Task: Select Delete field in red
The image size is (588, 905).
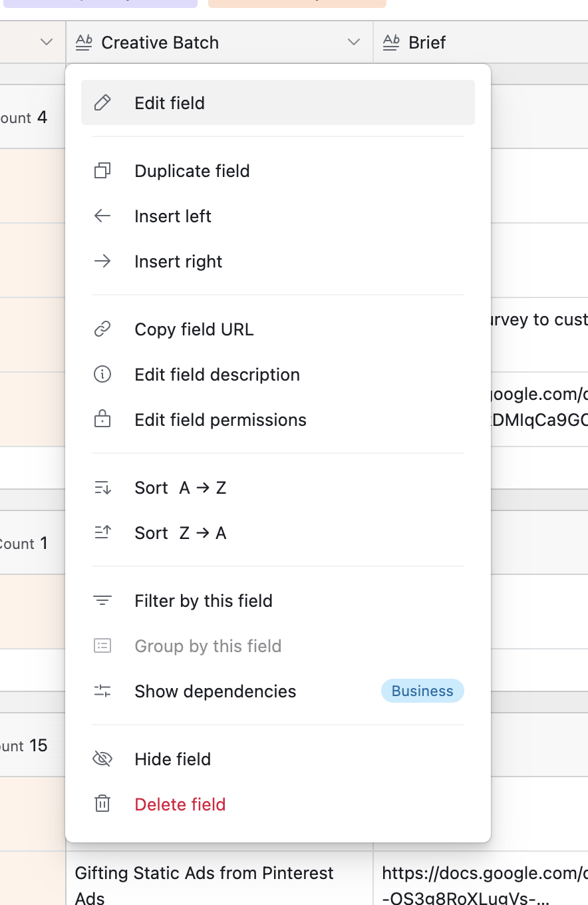Action: (180, 805)
